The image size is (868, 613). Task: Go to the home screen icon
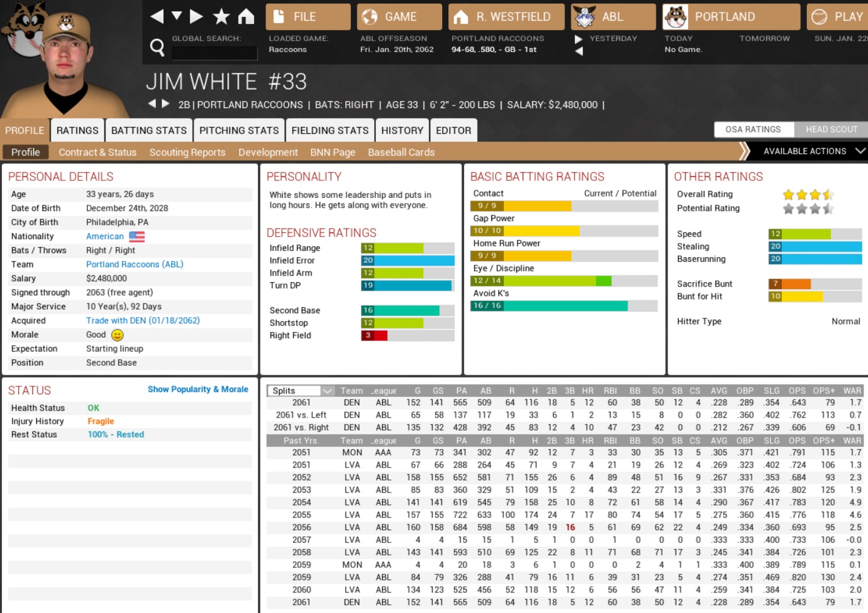click(x=246, y=16)
